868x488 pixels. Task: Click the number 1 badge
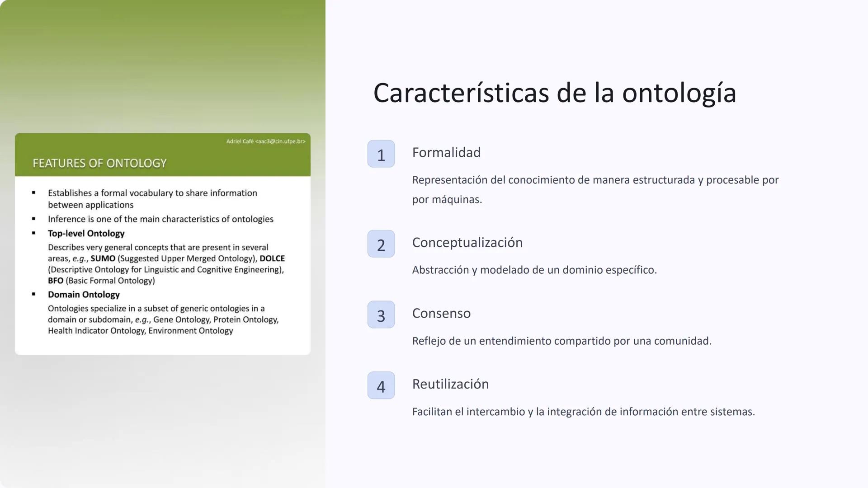[381, 154]
